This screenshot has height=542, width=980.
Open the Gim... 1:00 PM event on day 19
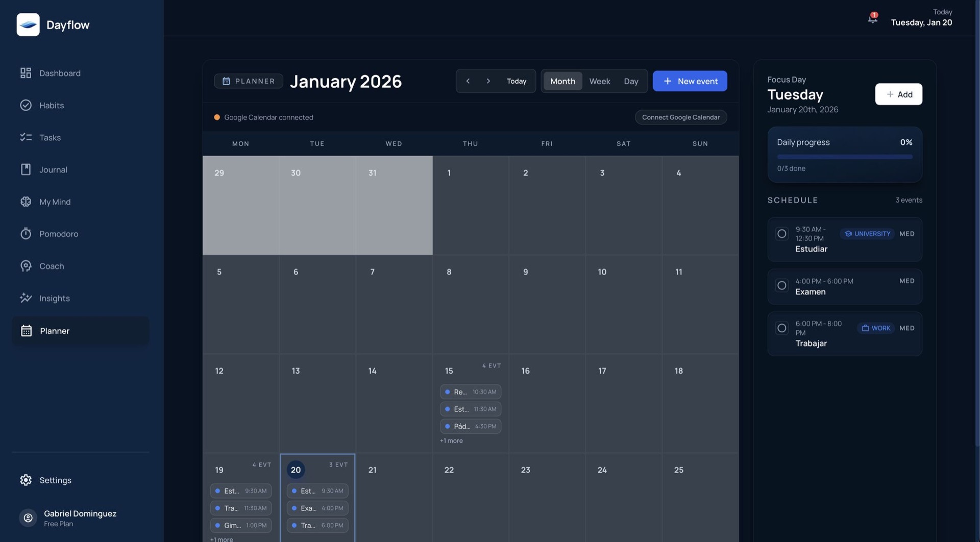(x=241, y=526)
